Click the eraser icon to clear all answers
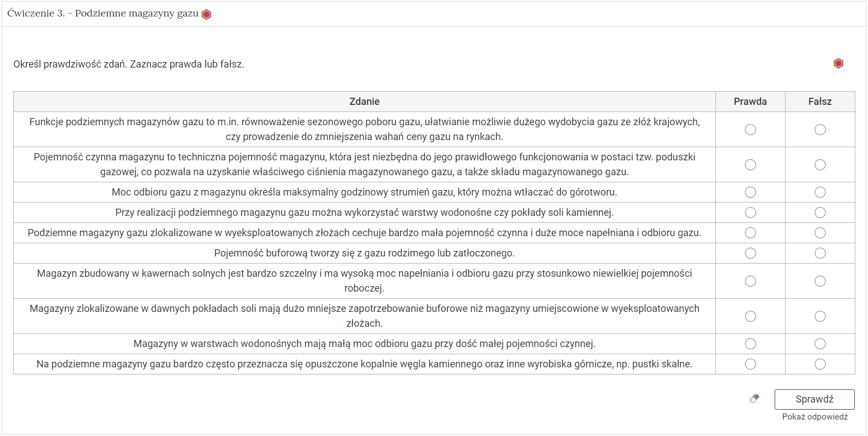Image resolution: width=868 pixels, height=436 pixels. [x=754, y=399]
